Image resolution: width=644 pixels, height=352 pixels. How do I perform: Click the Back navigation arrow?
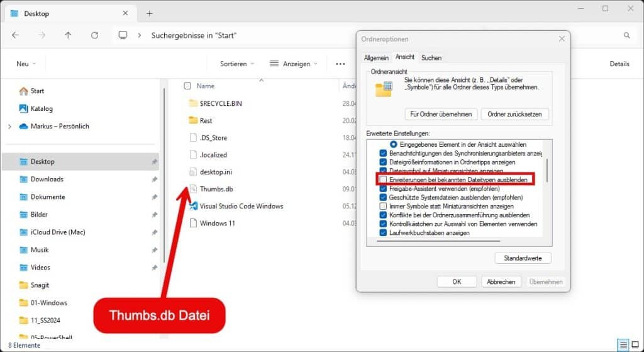coord(15,35)
